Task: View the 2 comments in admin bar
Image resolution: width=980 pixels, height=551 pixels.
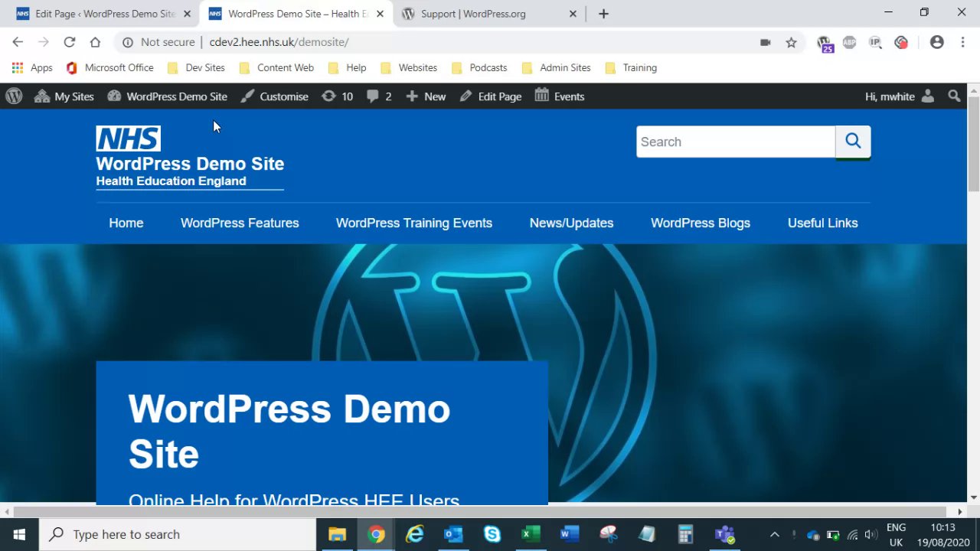Action: point(379,96)
